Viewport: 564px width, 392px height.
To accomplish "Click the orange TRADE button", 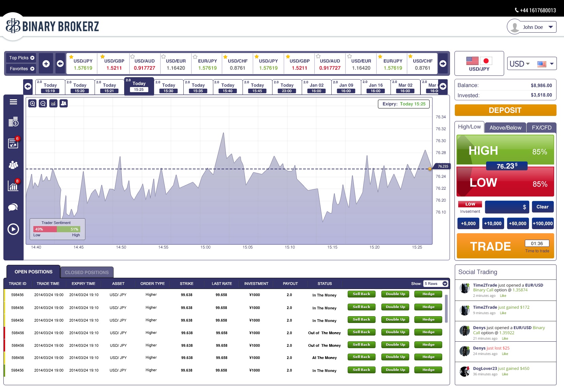I will (x=505, y=246).
